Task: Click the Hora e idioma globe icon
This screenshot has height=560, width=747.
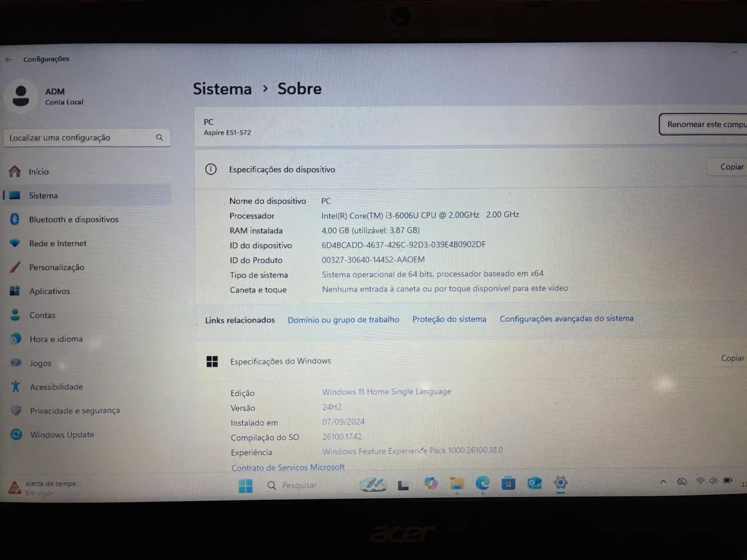Action: pyautogui.click(x=16, y=339)
